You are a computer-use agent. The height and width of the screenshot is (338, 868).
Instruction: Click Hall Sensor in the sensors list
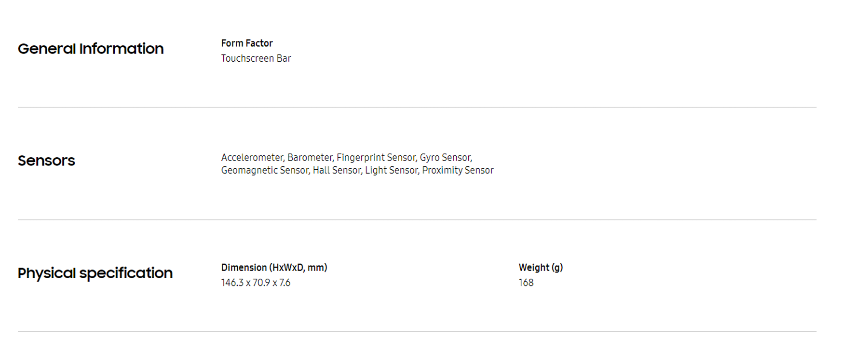pos(336,170)
